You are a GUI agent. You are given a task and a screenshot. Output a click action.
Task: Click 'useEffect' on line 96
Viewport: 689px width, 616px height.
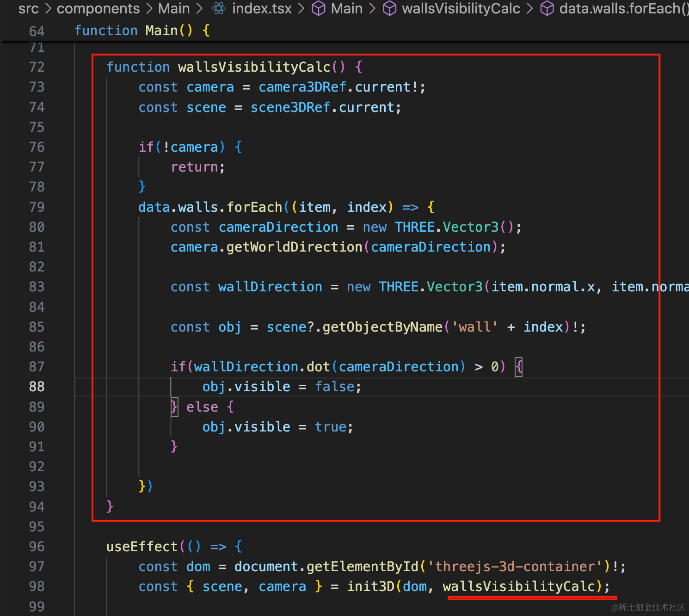click(142, 547)
